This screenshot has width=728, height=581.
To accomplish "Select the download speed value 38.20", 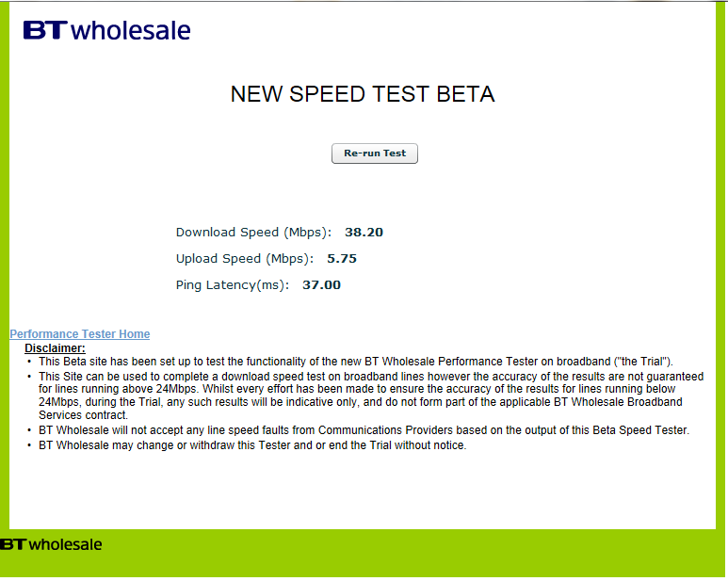I will pyautogui.click(x=364, y=232).
